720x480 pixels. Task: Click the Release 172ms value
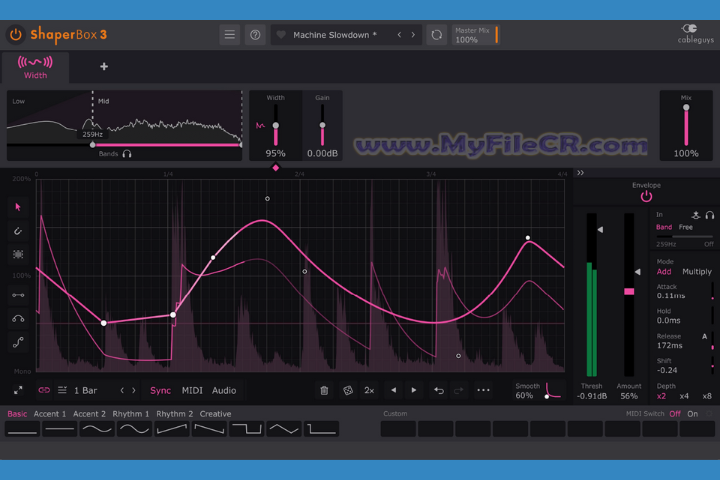coord(669,345)
